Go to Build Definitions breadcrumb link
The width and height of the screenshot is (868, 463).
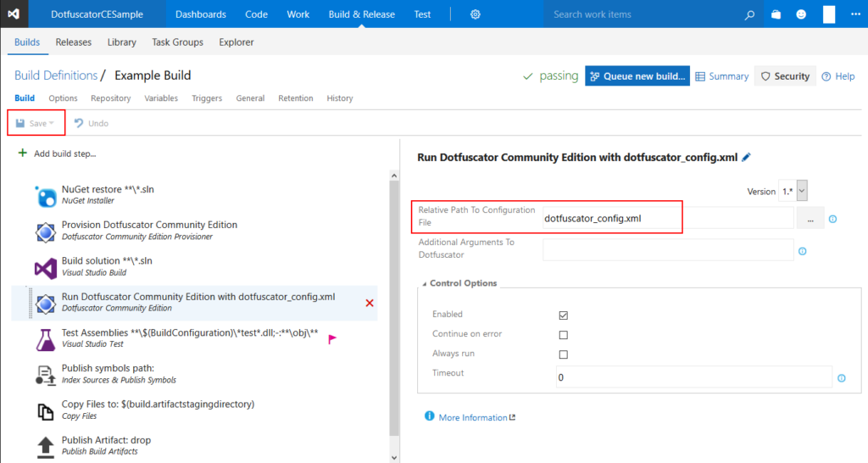[x=56, y=75]
